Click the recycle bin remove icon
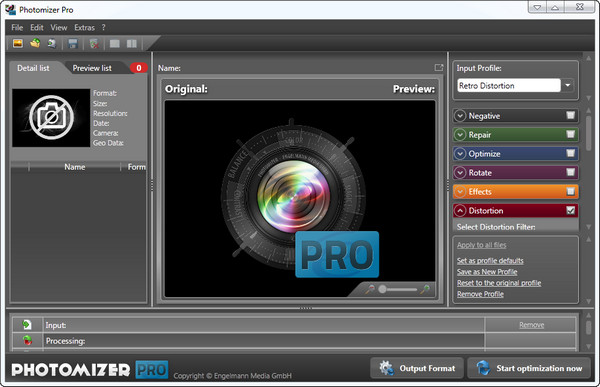600x387 pixels. point(94,43)
